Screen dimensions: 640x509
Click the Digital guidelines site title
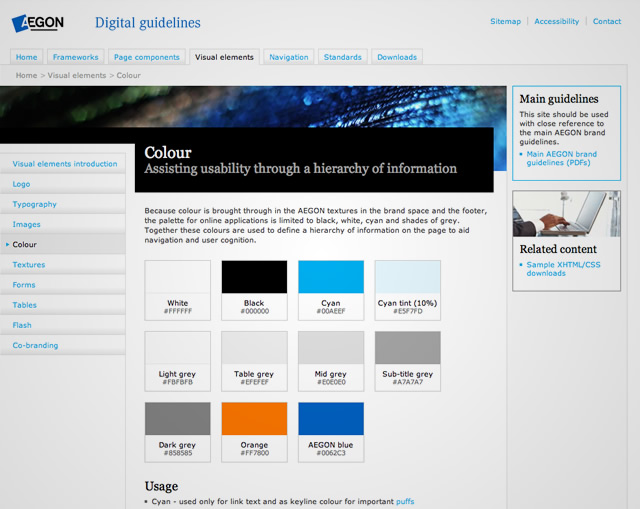(148, 23)
